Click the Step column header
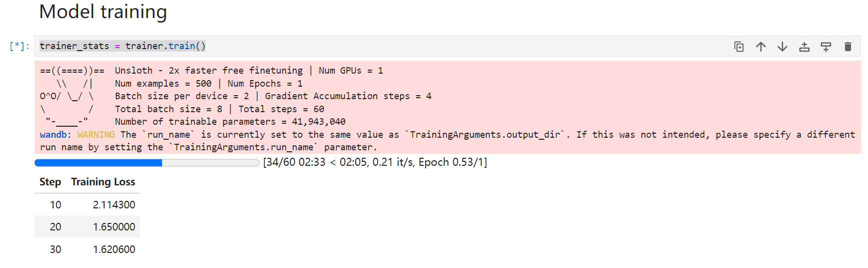This screenshot has height=268, width=868. click(50, 182)
